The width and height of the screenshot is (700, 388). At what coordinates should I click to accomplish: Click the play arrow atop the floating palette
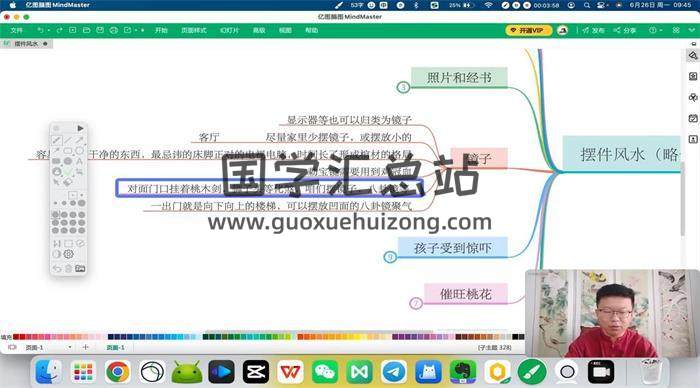coord(80,128)
